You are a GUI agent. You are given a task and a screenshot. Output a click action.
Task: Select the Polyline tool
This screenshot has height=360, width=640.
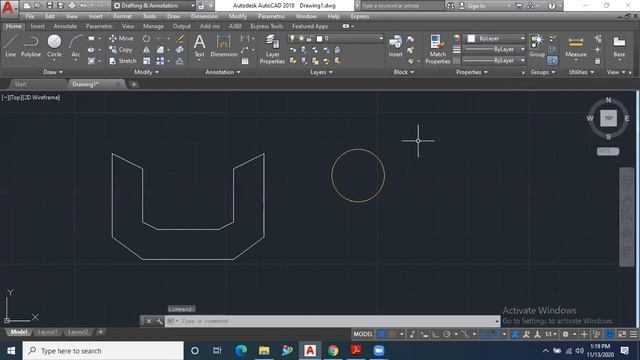(31, 46)
